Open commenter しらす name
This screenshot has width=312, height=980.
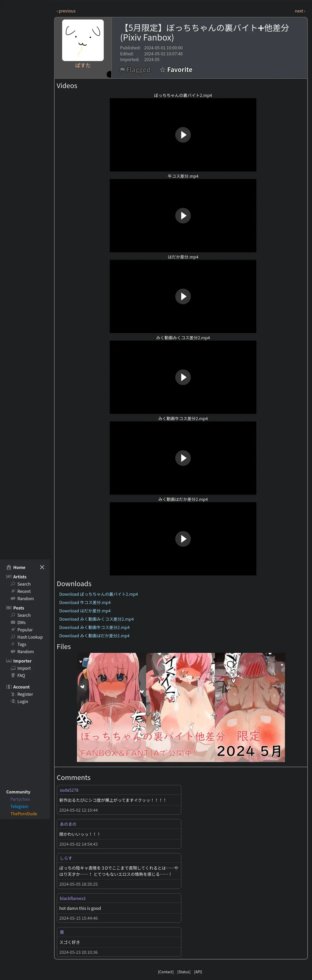click(x=66, y=858)
